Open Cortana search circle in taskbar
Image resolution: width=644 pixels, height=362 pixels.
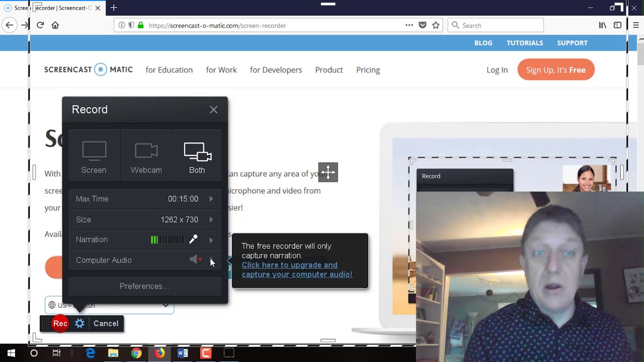(34, 353)
